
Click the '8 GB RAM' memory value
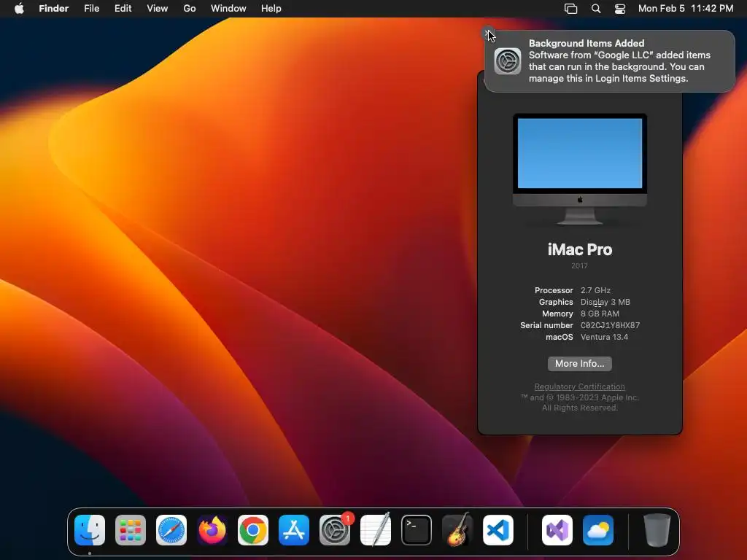click(600, 314)
